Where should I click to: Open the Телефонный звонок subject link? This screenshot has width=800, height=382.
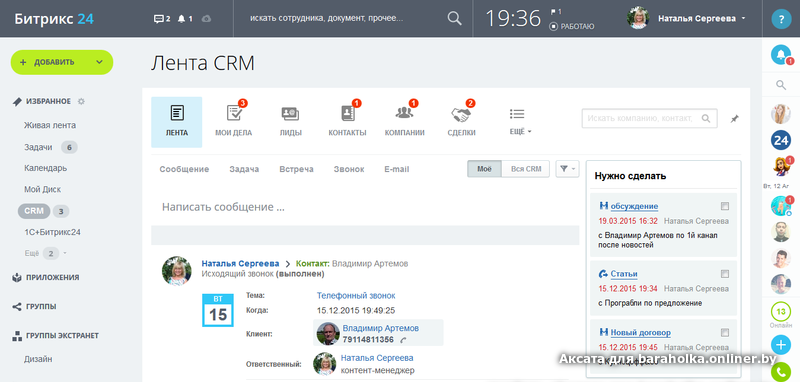click(356, 295)
